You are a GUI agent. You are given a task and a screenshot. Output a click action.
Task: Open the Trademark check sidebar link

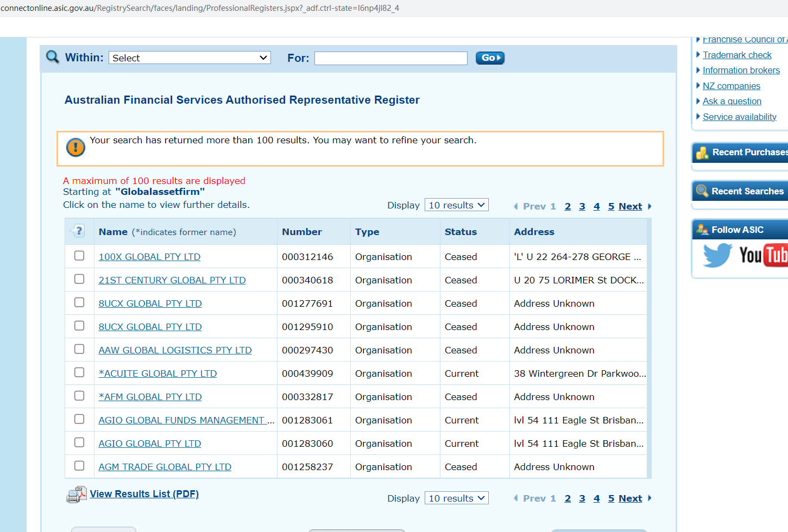(x=737, y=55)
